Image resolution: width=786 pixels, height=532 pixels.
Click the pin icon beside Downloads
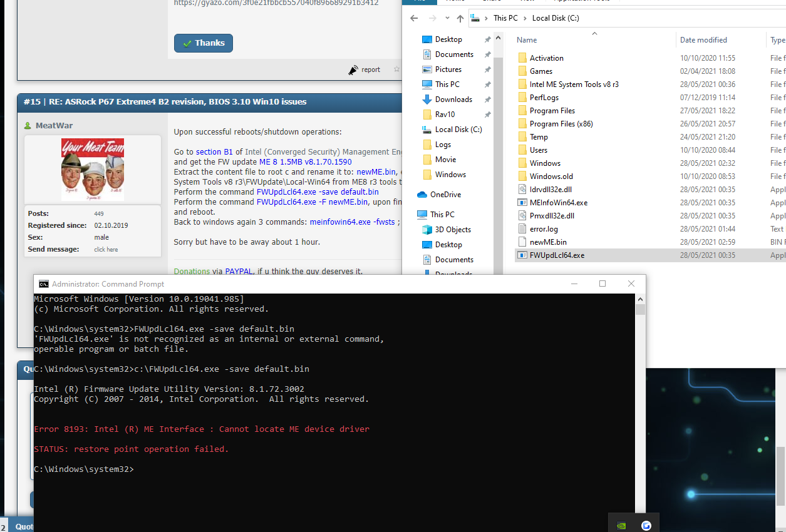point(488,100)
